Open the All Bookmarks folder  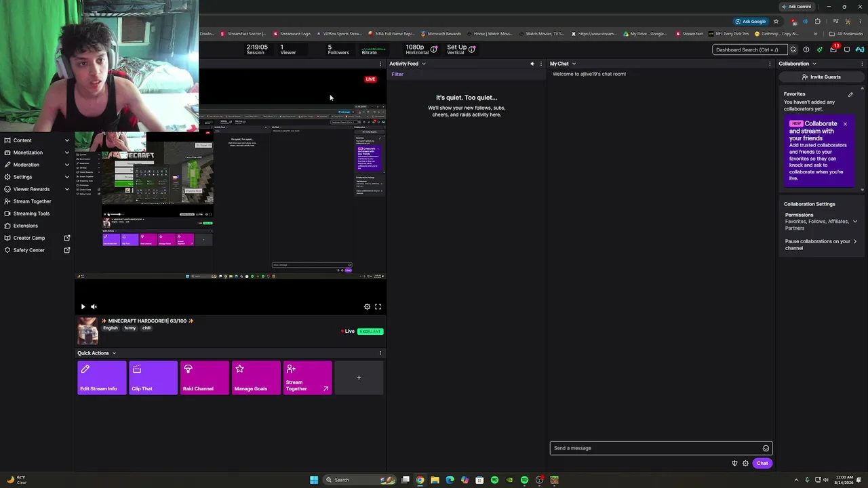pyautogui.click(x=846, y=34)
